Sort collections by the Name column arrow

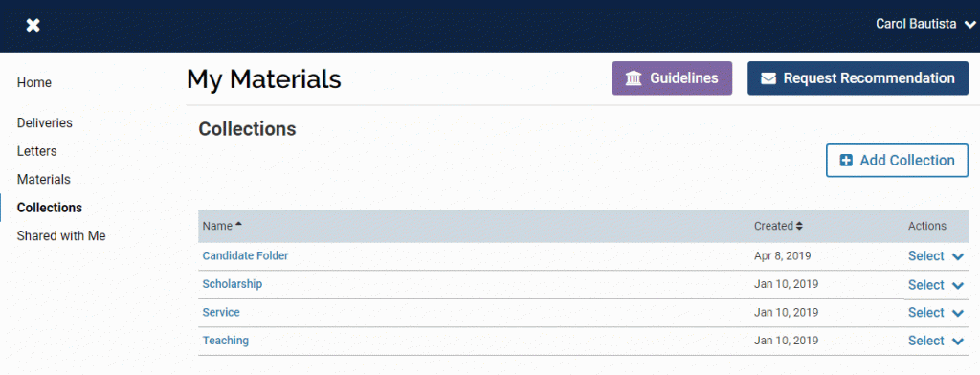(x=238, y=225)
